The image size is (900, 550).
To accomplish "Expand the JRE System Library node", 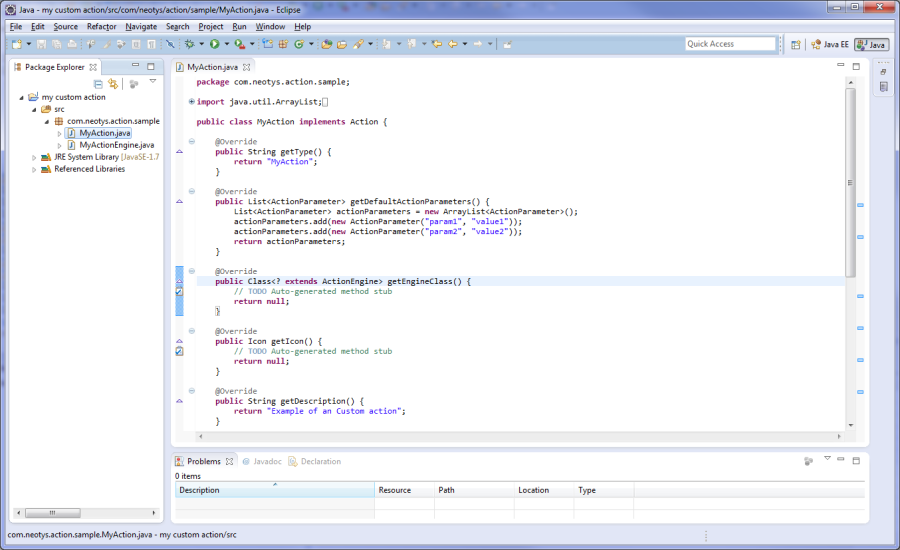I will pyautogui.click(x=34, y=157).
